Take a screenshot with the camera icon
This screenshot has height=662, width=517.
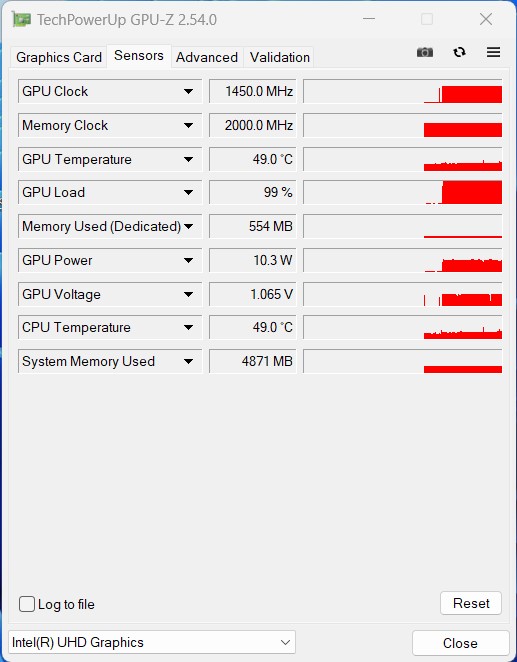[425, 52]
